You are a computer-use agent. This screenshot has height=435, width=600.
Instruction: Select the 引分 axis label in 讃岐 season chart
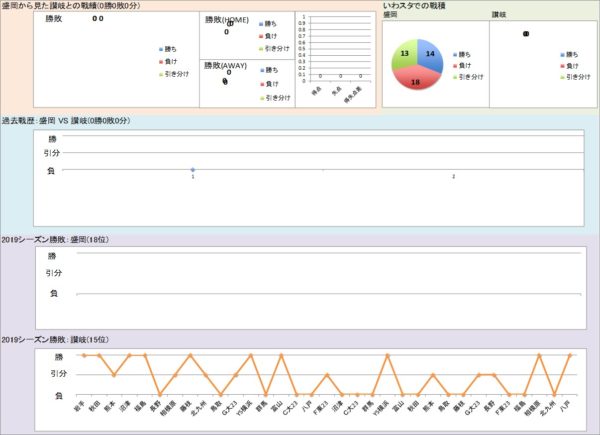tap(58, 374)
